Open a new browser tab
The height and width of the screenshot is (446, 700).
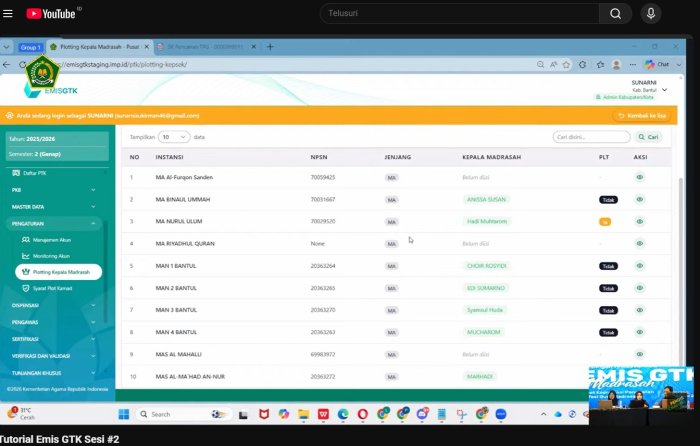(x=270, y=47)
